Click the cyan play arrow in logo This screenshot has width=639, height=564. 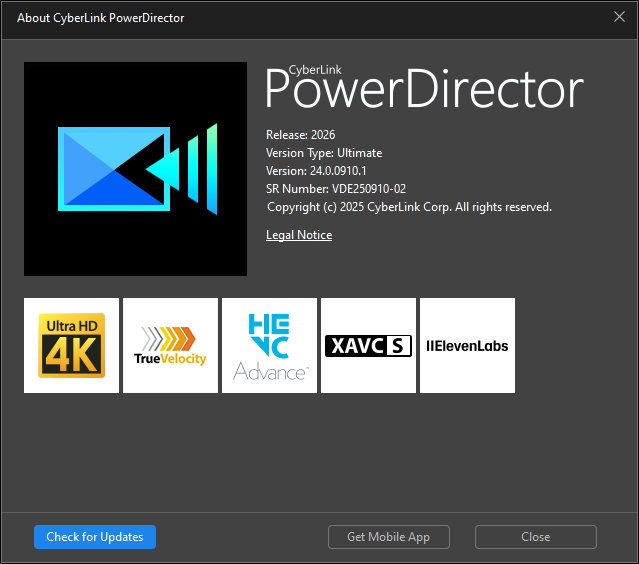[162, 169]
